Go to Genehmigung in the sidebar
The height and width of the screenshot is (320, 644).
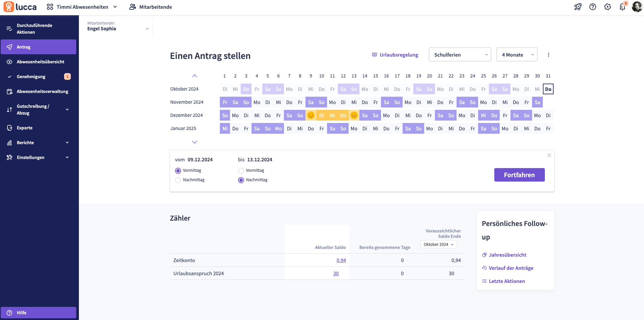point(31,77)
